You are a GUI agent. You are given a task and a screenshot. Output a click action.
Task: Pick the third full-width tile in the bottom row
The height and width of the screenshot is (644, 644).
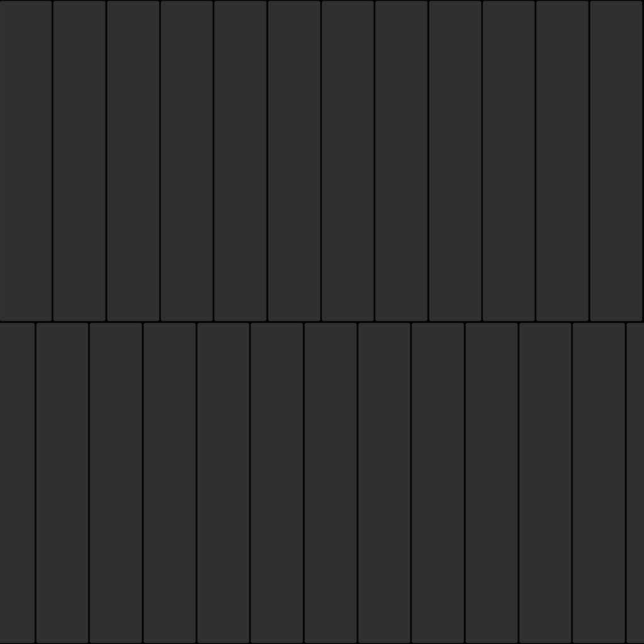(170, 483)
